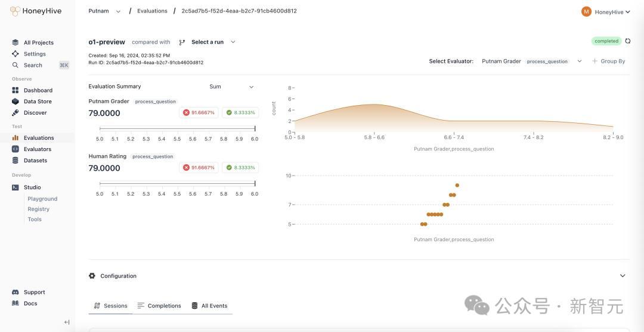The height and width of the screenshot is (332, 644).
Task: Click the Evaluators icon in sidebar
Action: click(x=16, y=149)
